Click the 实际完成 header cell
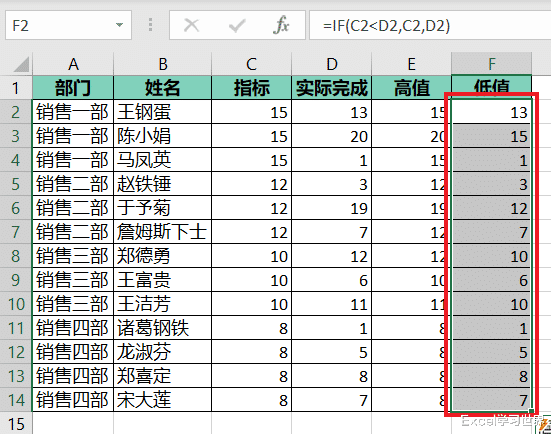 (x=331, y=88)
